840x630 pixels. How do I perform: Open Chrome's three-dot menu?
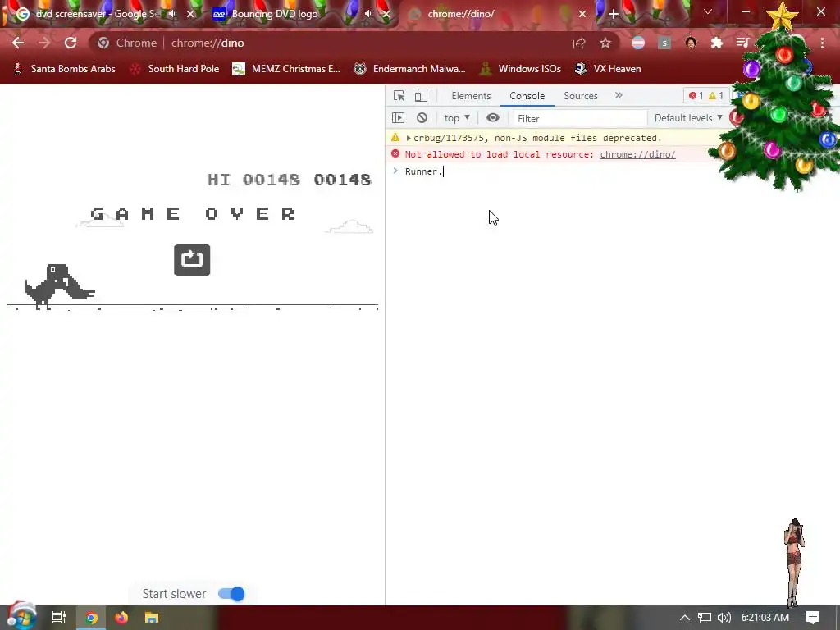(822, 43)
